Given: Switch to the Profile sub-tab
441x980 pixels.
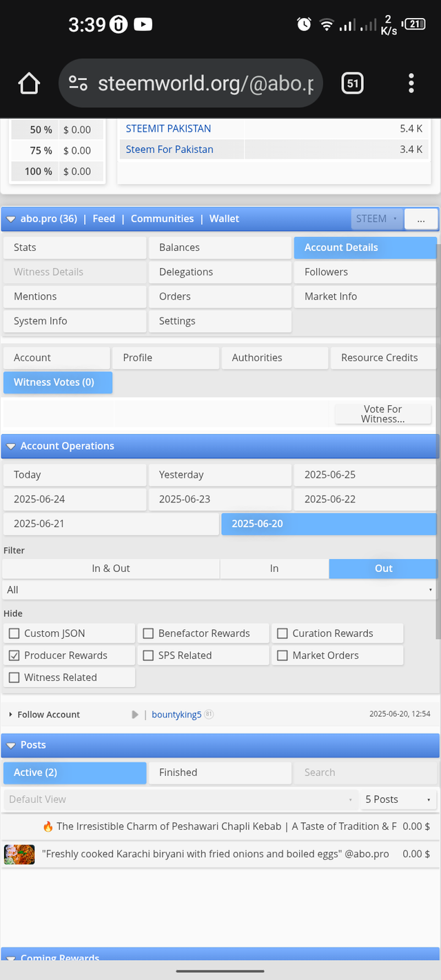Looking at the screenshot, I should pos(165,358).
